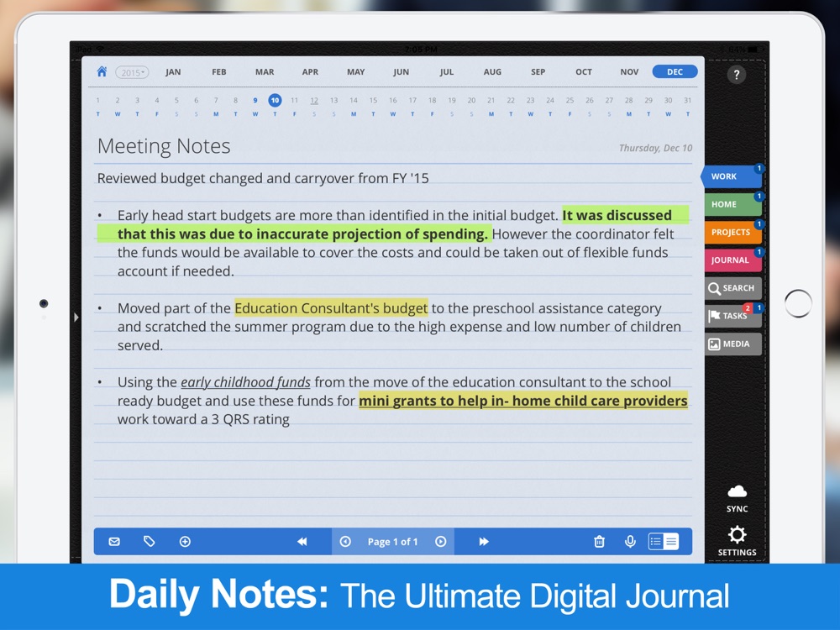Viewport: 840px width, 630px height.
Task: Select the MAY month
Action: 355,71
